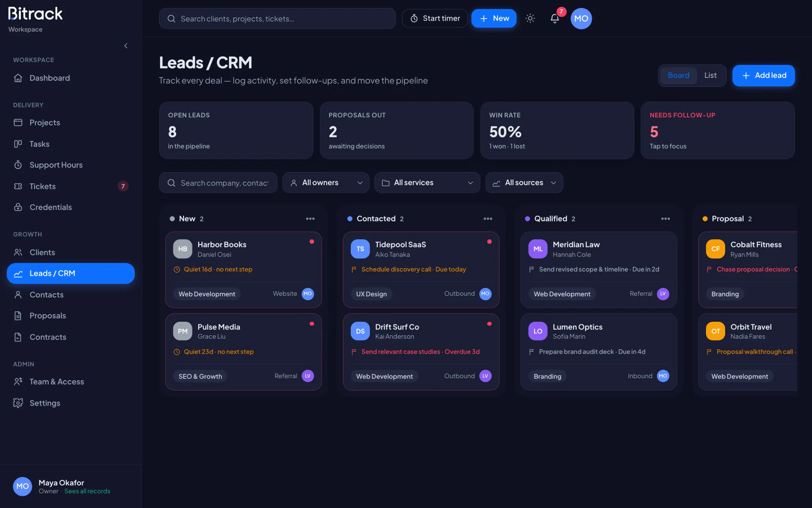
Task: Click the CF avatar on Cobalt Fitness
Action: [715, 249]
